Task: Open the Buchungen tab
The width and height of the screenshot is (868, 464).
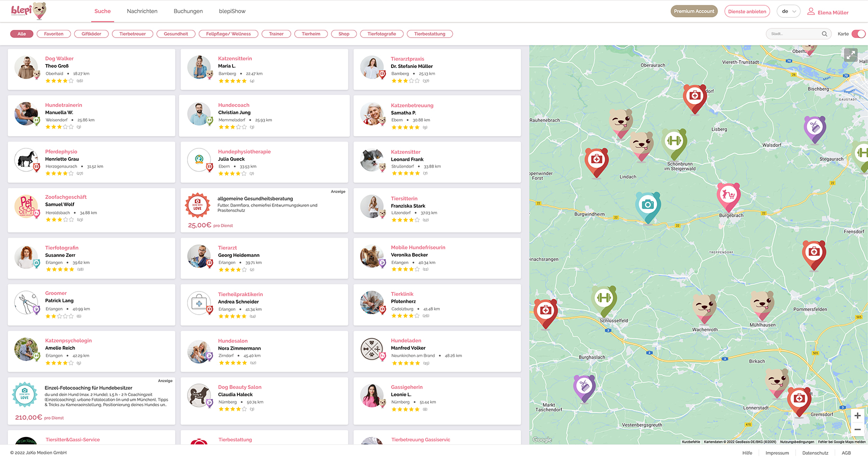Action: pyautogui.click(x=188, y=11)
